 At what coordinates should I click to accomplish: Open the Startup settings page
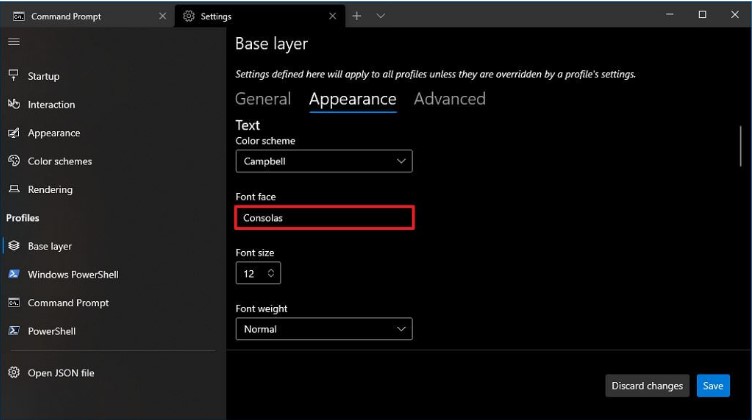click(43, 76)
